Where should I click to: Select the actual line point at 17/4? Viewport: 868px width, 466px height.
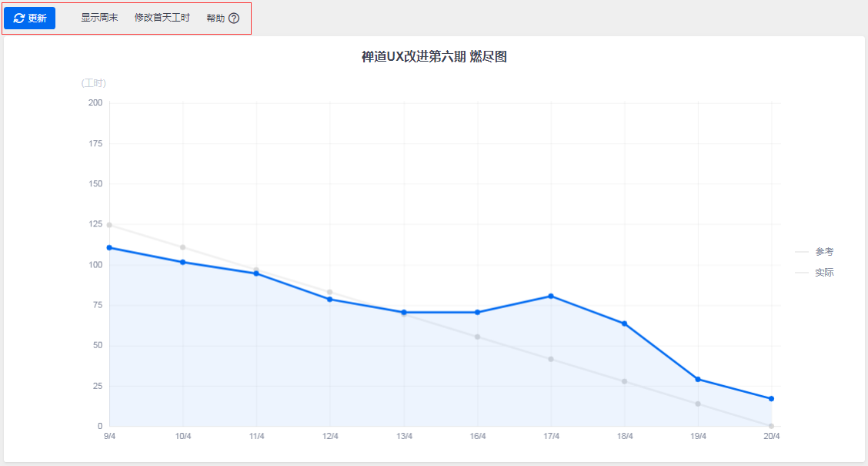click(x=551, y=297)
